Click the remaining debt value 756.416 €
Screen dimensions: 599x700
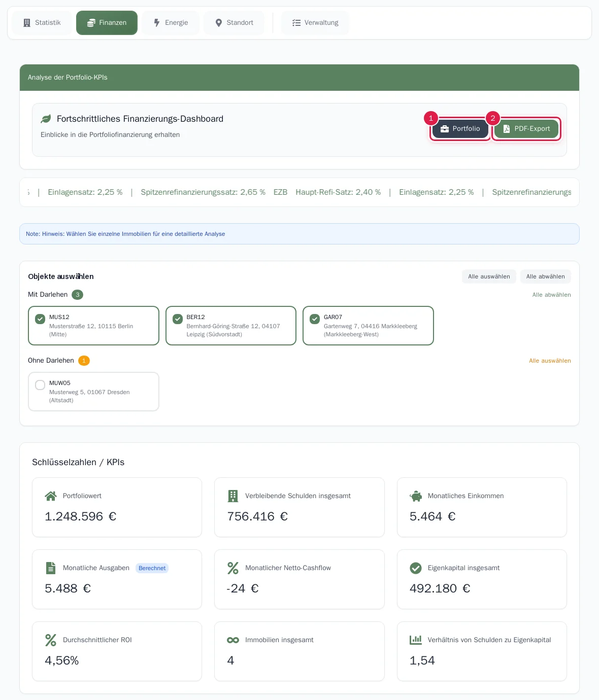(257, 516)
